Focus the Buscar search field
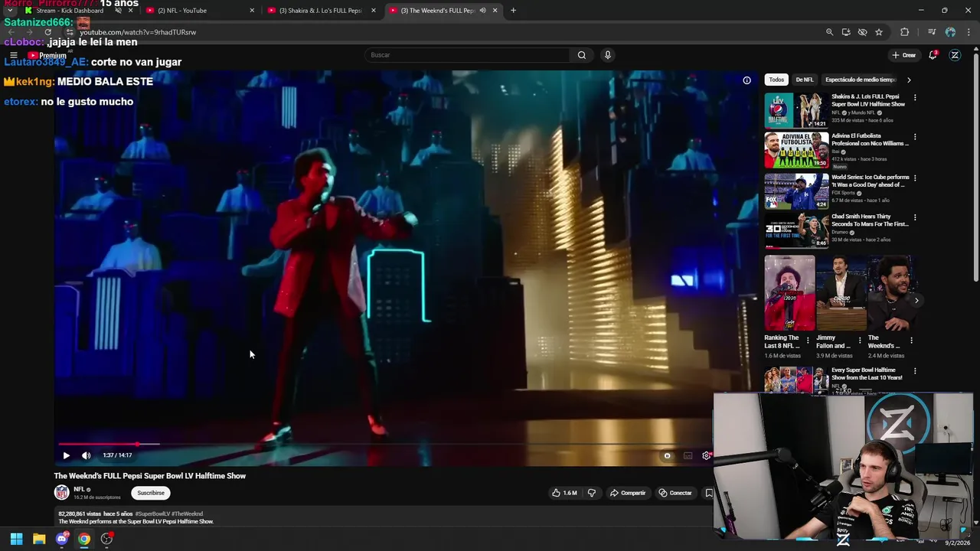The height and width of the screenshot is (551, 980). click(467, 55)
